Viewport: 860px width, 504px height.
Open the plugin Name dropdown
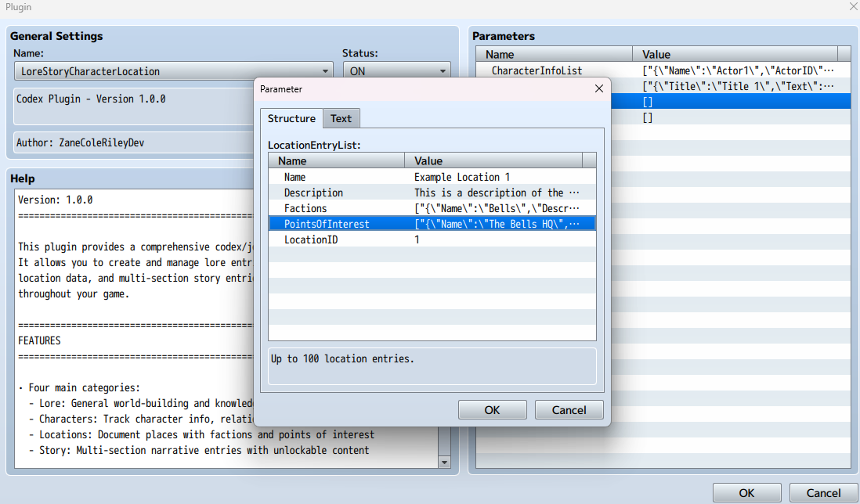click(x=173, y=71)
